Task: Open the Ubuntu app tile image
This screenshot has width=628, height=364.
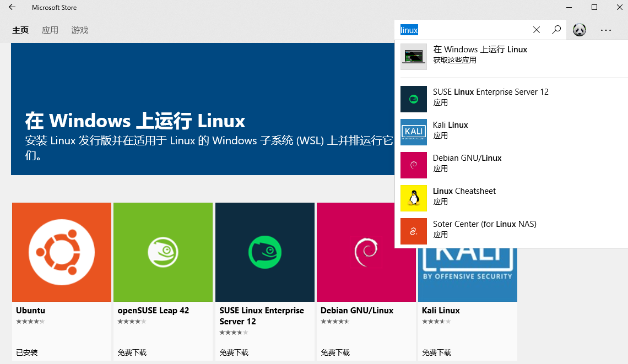Action: 62,252
